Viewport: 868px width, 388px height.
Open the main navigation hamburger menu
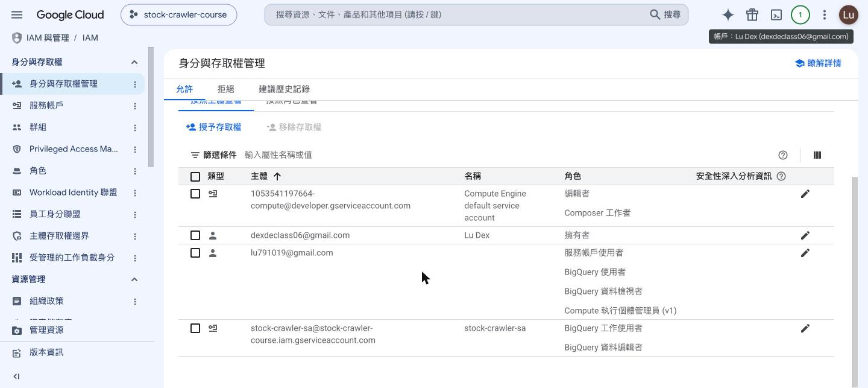point(17,14)
